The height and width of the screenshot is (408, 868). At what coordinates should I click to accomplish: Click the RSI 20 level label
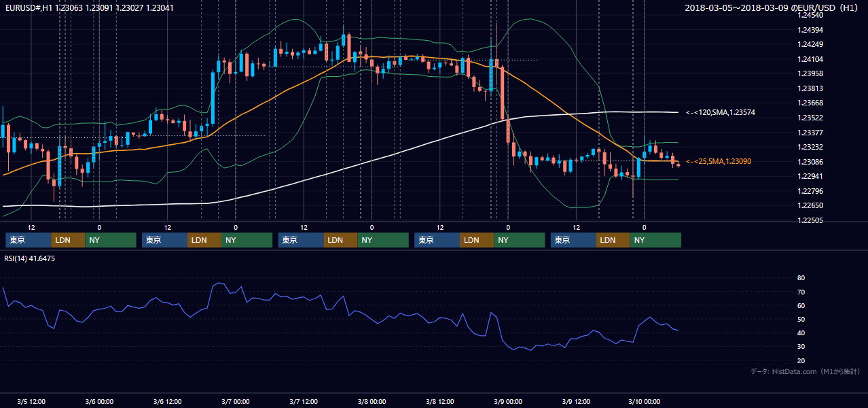pyautogui.click(x=801, y=360)
